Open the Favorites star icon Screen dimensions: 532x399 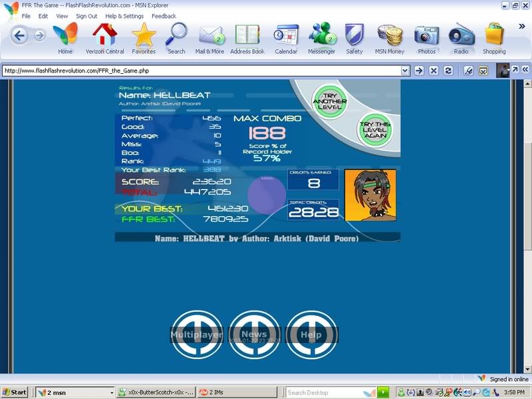click(x=144, y=36)
